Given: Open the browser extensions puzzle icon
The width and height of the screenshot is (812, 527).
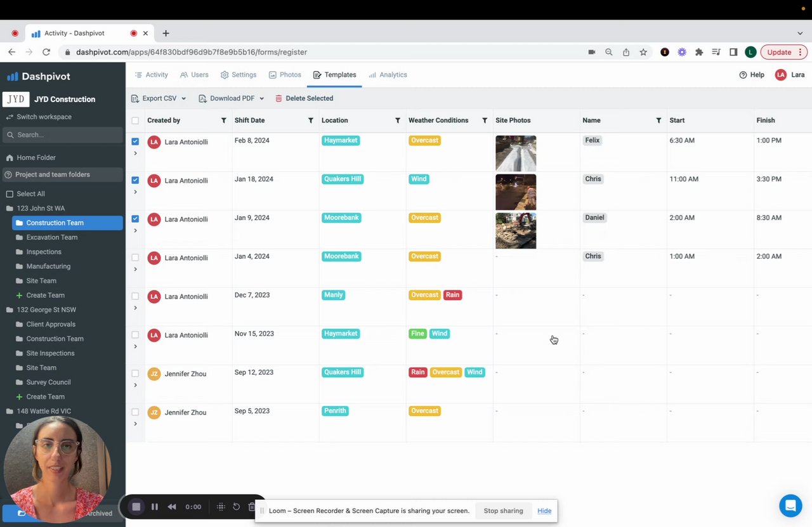Looking at the screenshot, I should click(x=699, y=52).
